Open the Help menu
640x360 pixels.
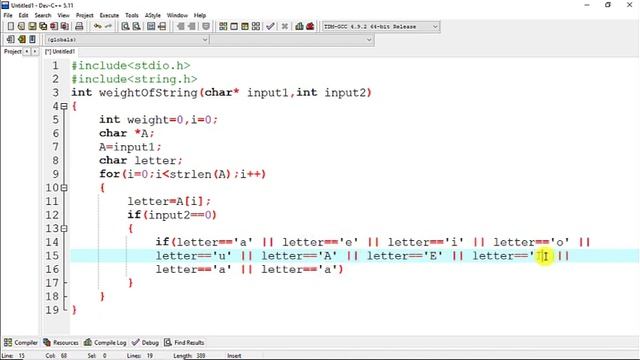click(200, 16)
